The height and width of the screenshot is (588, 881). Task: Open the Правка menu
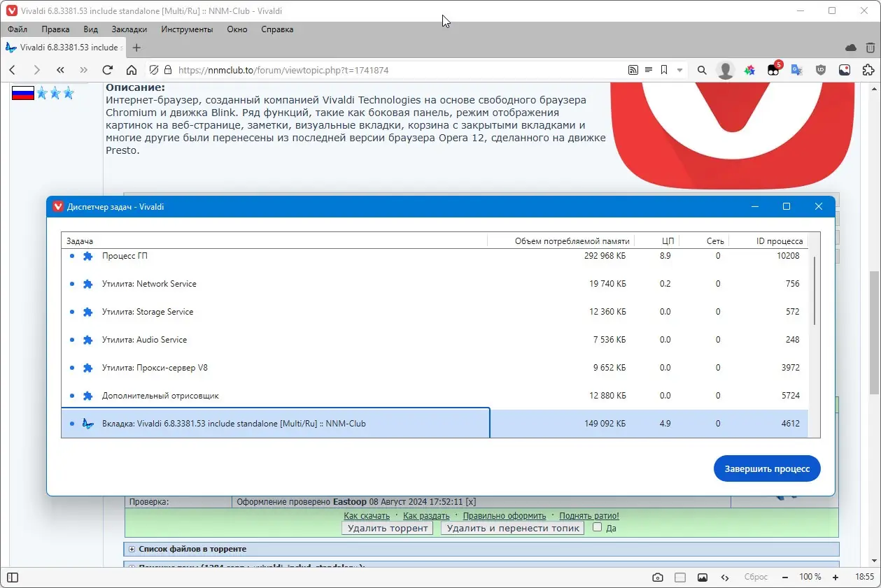[55, 29]
